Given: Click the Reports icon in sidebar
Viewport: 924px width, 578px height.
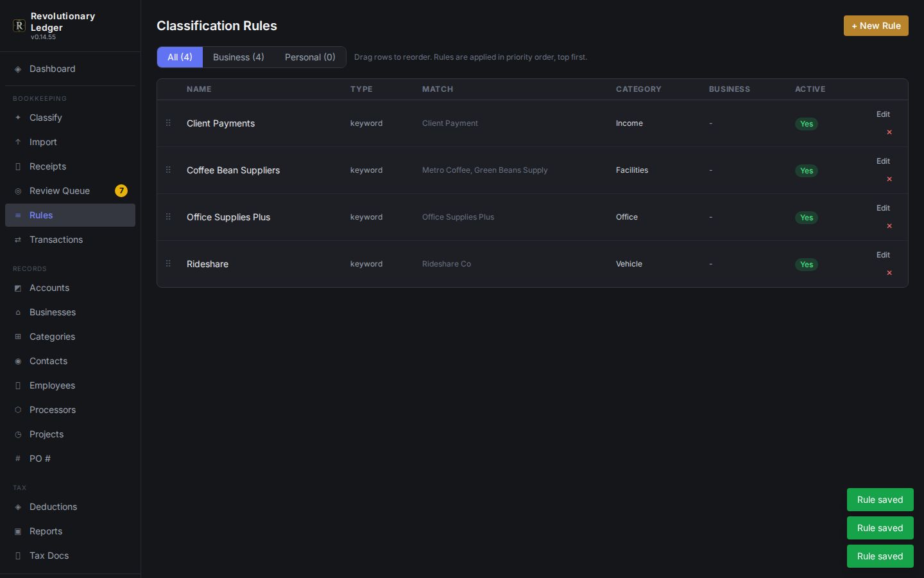Looking at the screenshot, I should (x=18, y=532).
